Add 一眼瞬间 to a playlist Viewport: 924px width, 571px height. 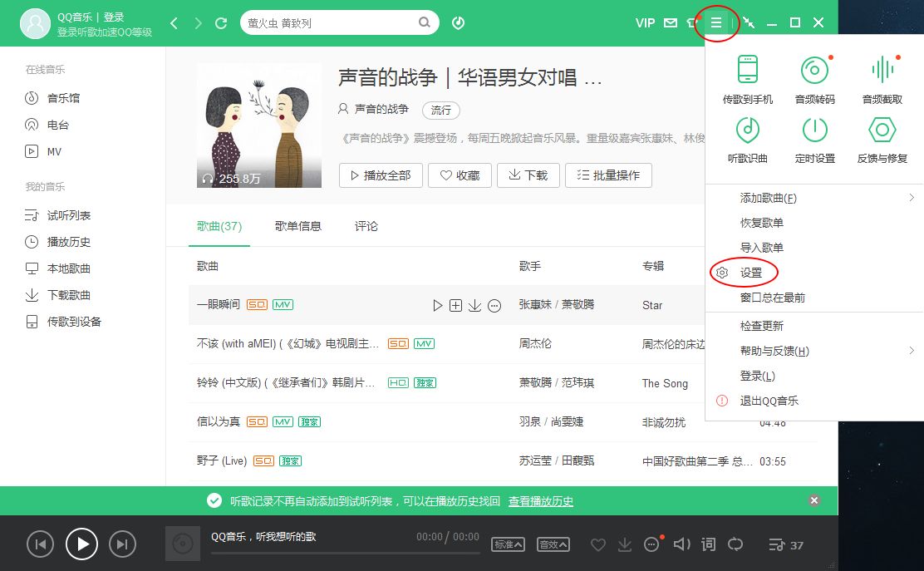[455, 305]
